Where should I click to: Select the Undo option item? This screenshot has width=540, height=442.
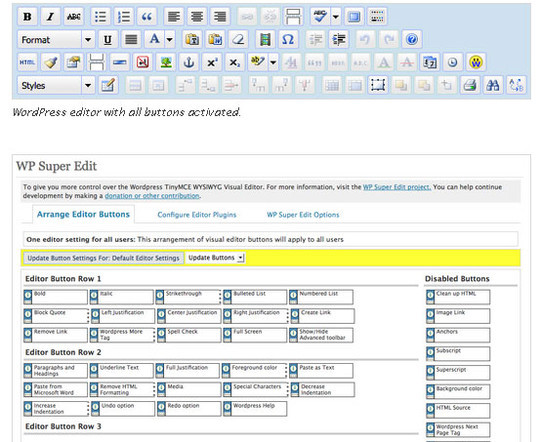[123, 409]
